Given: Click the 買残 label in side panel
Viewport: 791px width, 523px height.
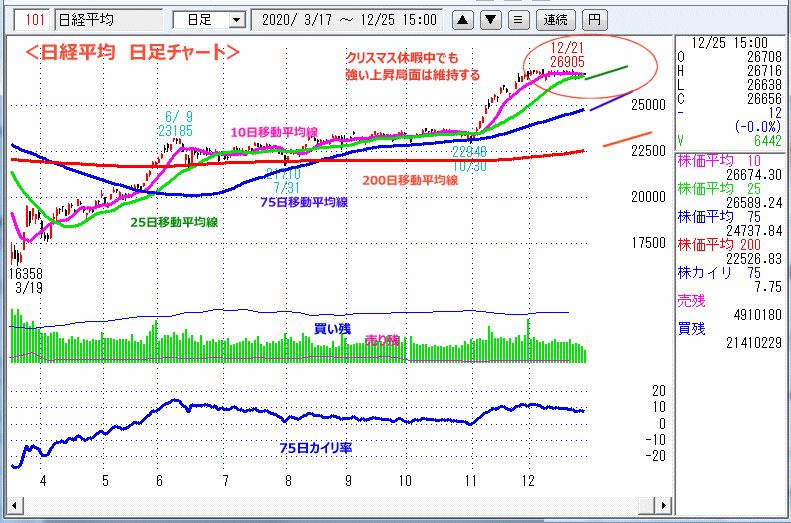Looking at the screenshot, I should click(x=692, y=327).
